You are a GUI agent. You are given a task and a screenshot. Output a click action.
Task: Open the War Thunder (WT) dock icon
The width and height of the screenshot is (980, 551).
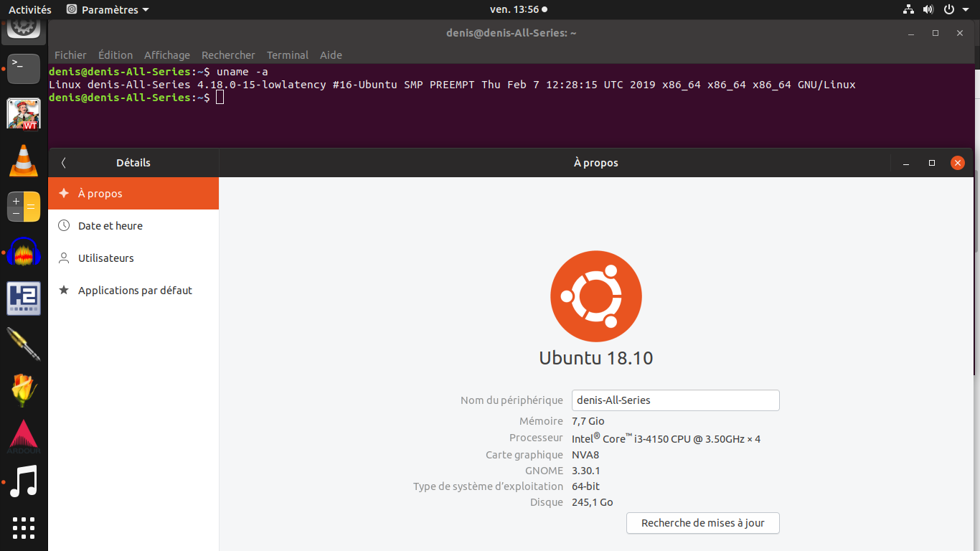24,114
